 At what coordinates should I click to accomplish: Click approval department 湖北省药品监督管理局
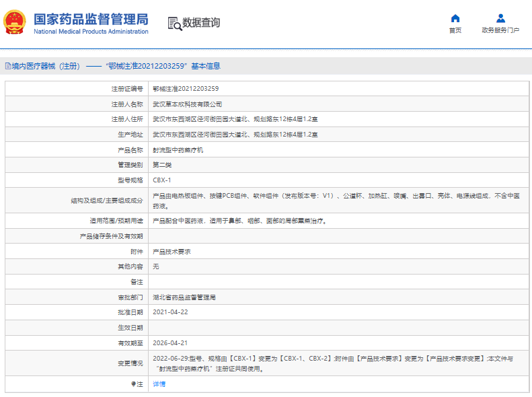184,297
